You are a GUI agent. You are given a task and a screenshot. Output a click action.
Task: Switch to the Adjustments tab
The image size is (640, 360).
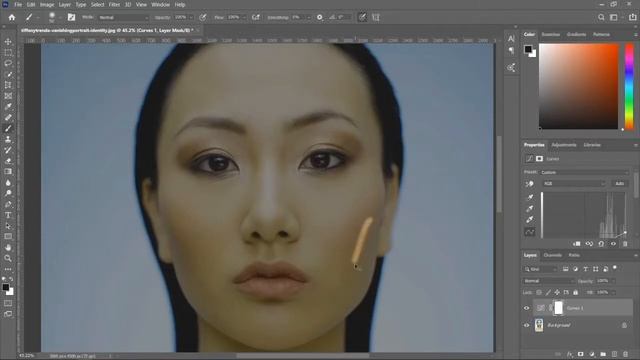(x=564, y=145)
